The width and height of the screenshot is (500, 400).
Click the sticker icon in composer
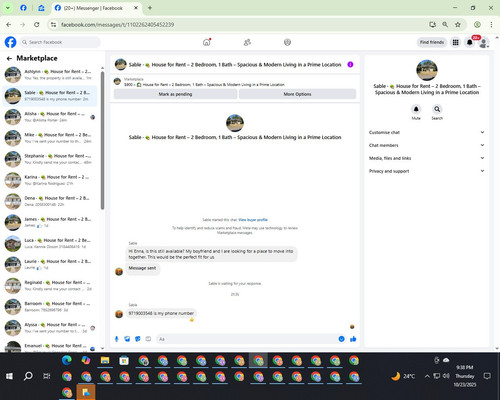(138, 339)
